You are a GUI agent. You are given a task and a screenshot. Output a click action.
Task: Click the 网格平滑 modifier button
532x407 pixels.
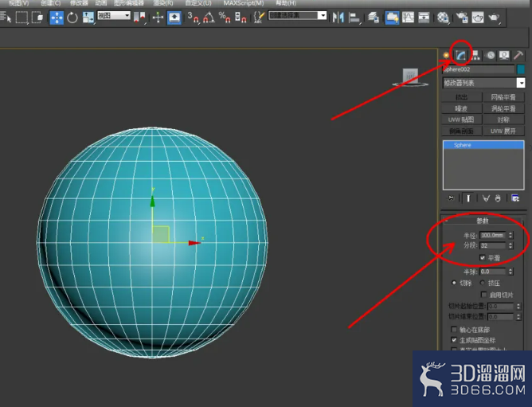pos(503,97)
